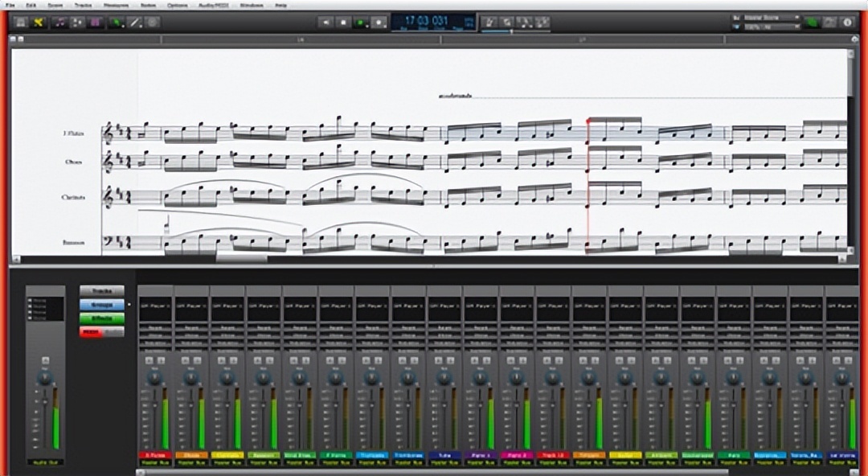Open the Score menu
This screenshot has height=476, width=868.
point(56,5)
